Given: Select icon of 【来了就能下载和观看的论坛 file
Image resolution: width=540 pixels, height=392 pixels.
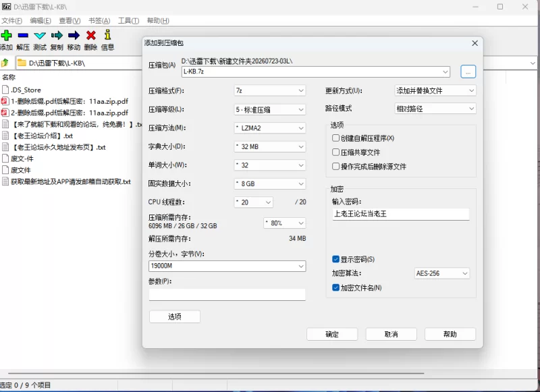Looking at the screenshot, I should (x=5, y=124).
